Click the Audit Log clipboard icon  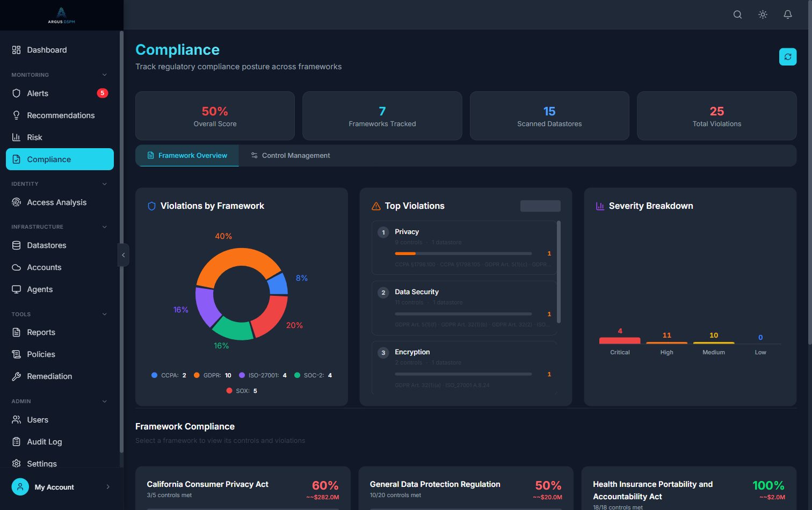16,442
